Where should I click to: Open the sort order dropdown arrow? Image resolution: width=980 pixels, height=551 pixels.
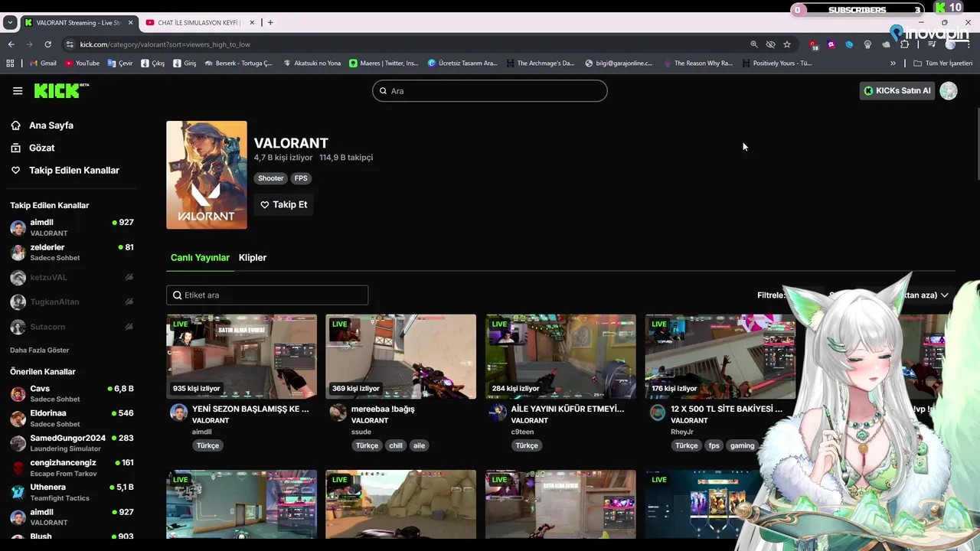click(945, 295)
